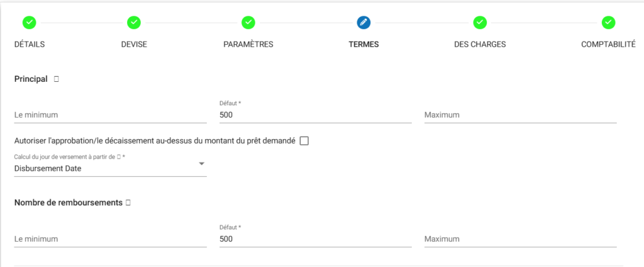Click the DEVISE step checkmark icon
The image size is (644, 267).
point(133,23)
